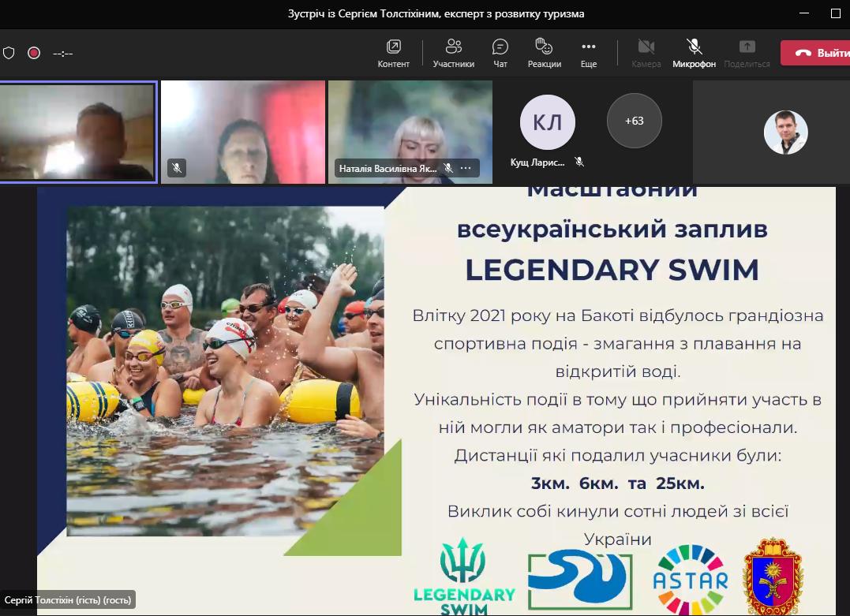The width and height of the screenshot is (850, 616).
Task: Click the Legendary Swim logo on slide
Action: coord(464,576)
